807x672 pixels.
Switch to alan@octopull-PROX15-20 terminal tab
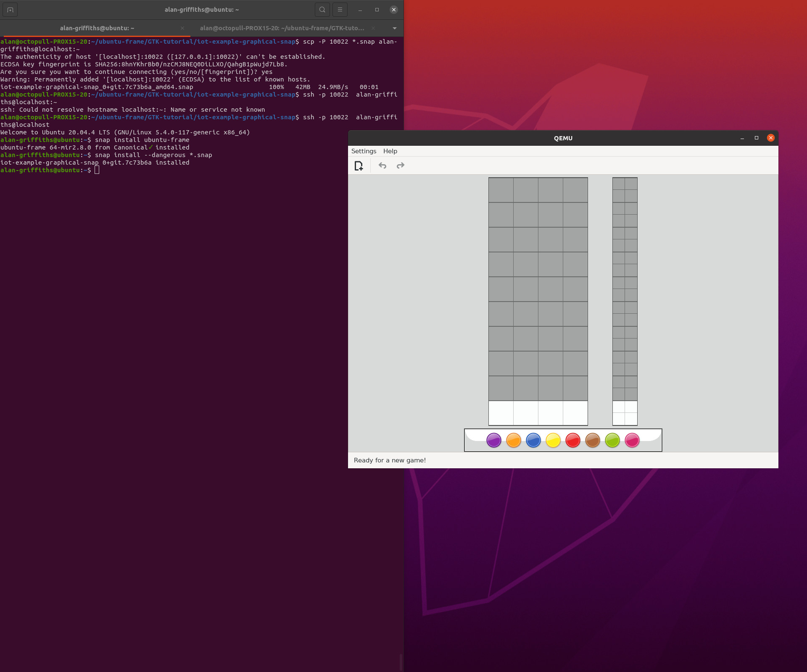[282, 28]
